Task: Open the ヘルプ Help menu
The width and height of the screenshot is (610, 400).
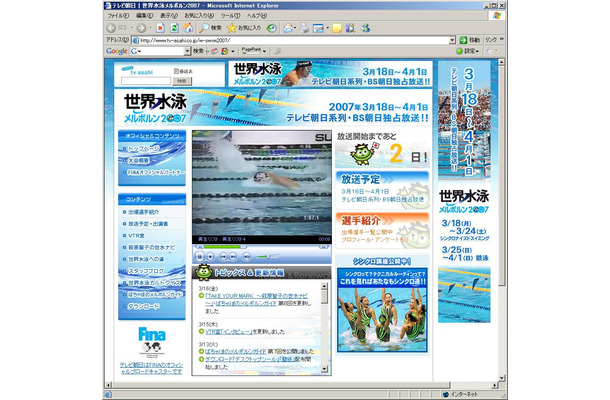Action: (256, 16)
